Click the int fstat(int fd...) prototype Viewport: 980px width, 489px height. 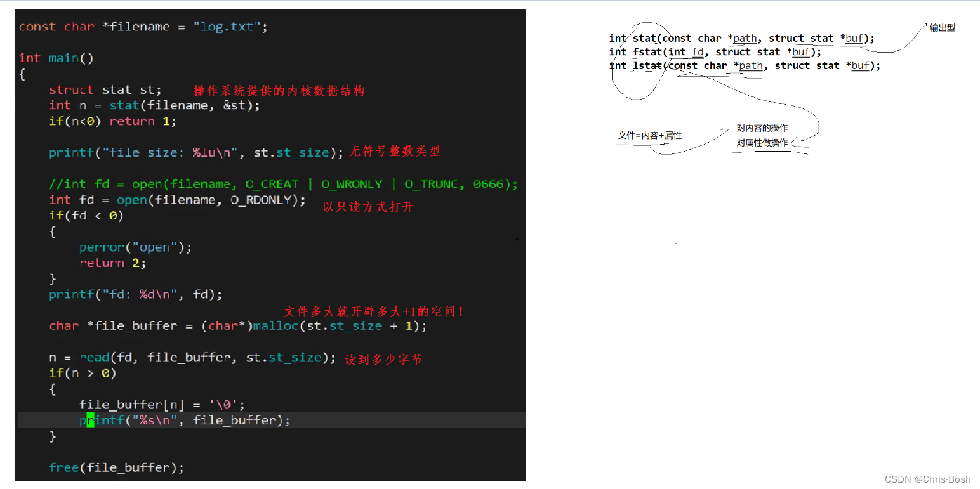tap(715, 52)
